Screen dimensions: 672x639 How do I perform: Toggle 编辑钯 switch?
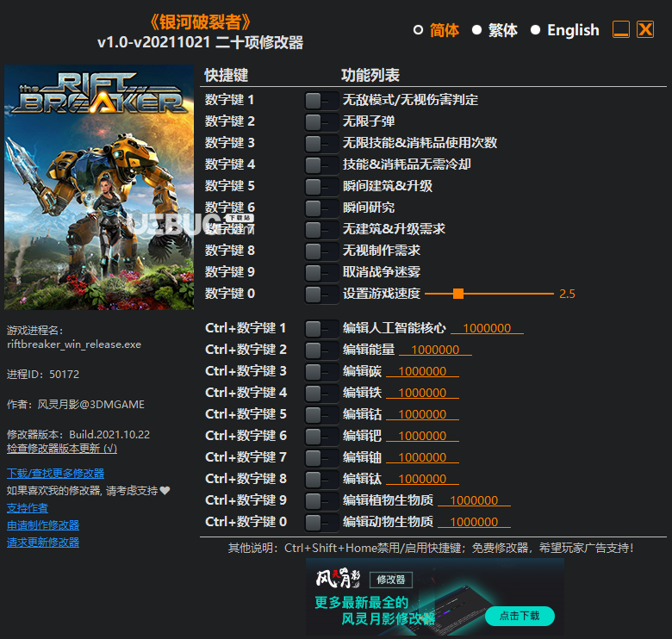321,437
